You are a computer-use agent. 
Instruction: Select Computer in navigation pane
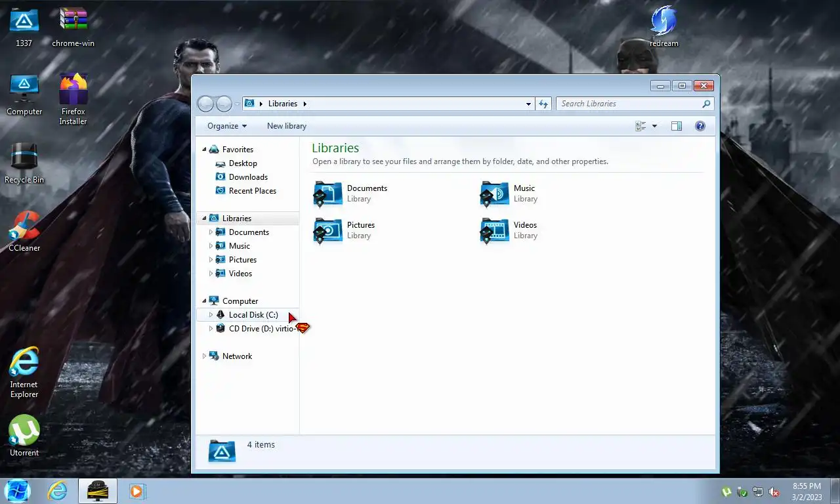(240, 301)
